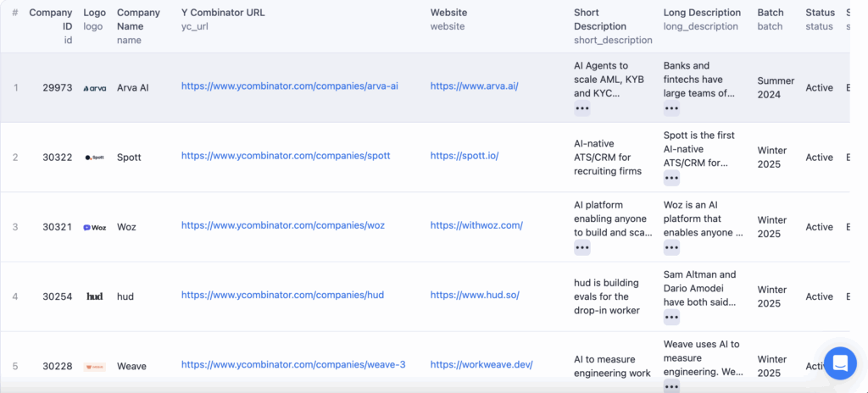Click "hud is building evals" short description
The image size is (868, 393).
[607, 296]
